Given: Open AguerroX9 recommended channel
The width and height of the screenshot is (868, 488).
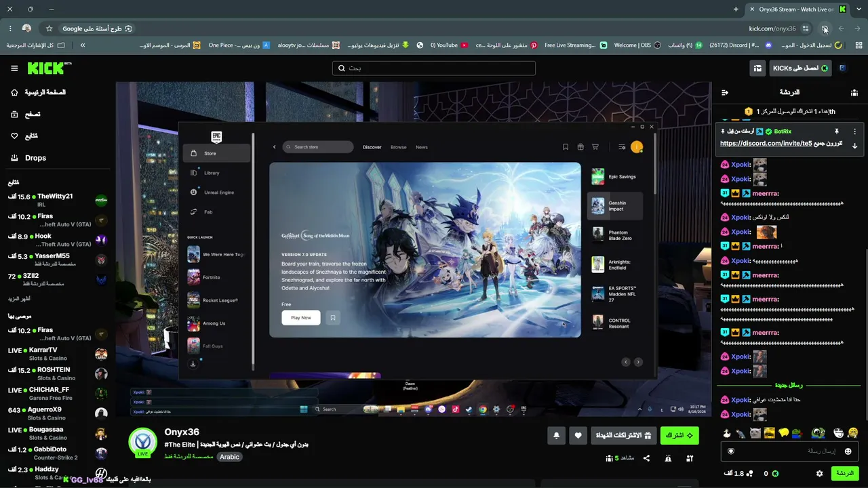Looking at the screenshot, I should pyautogui.click(x=57, y=413).
